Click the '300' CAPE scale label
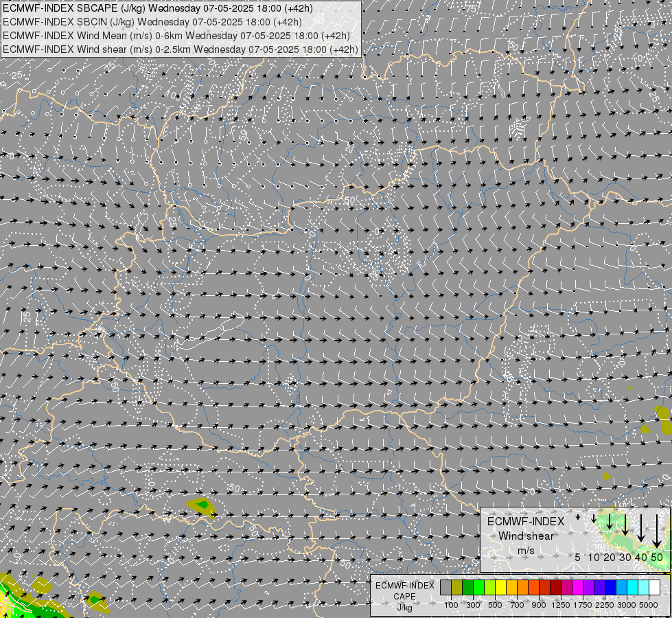The width and height of the screenshot is (672, 618). tap(473, 605)
